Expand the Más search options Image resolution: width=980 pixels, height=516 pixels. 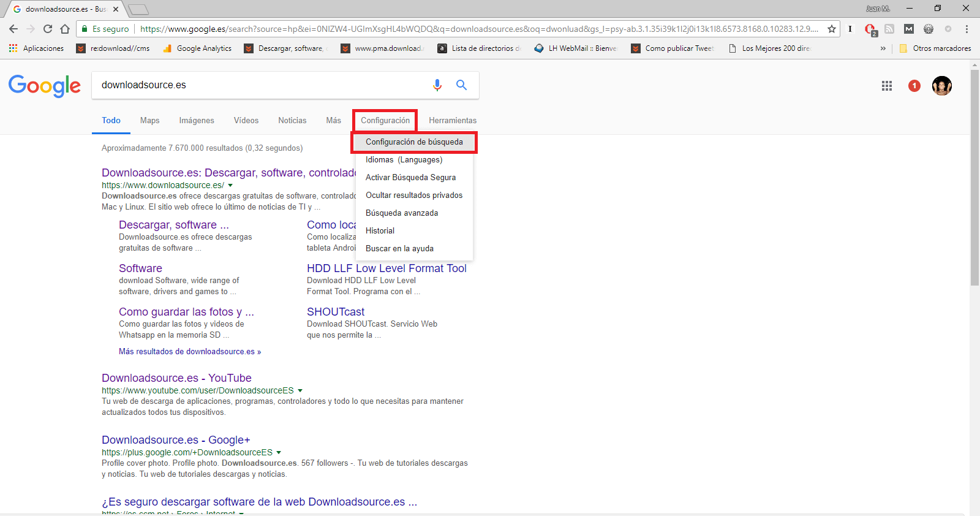pos(334,121)
